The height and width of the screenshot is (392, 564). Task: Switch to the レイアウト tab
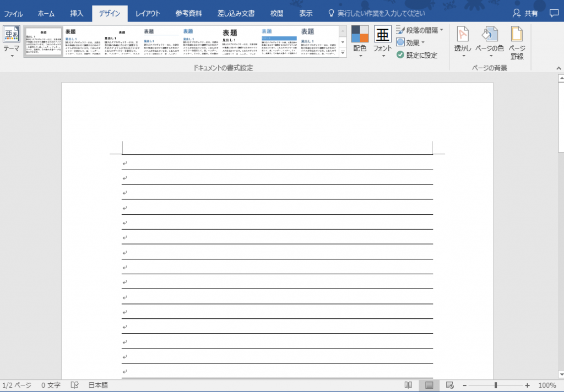148,14
